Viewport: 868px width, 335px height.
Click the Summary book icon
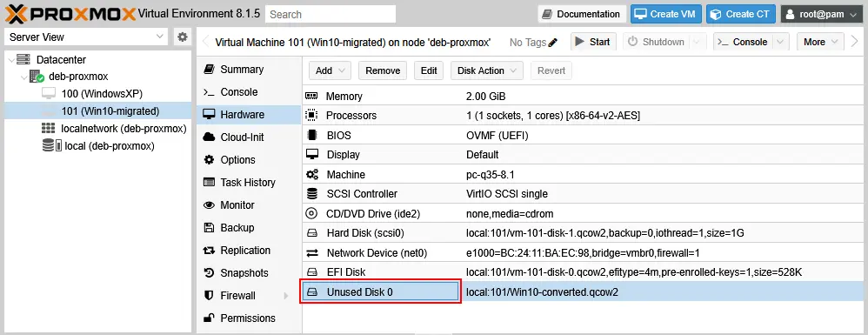tap(209, 70)
